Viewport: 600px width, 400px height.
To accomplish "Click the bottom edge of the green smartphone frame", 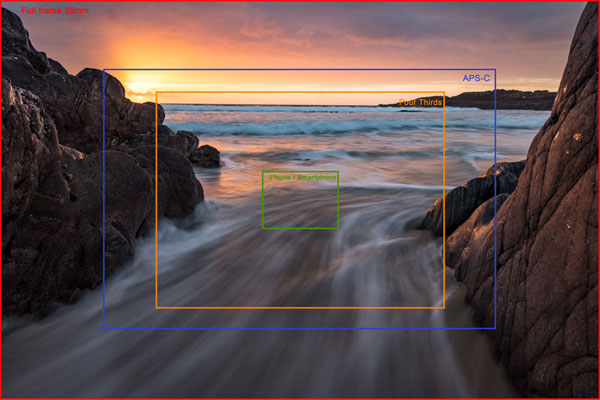I will pos(300,229).
